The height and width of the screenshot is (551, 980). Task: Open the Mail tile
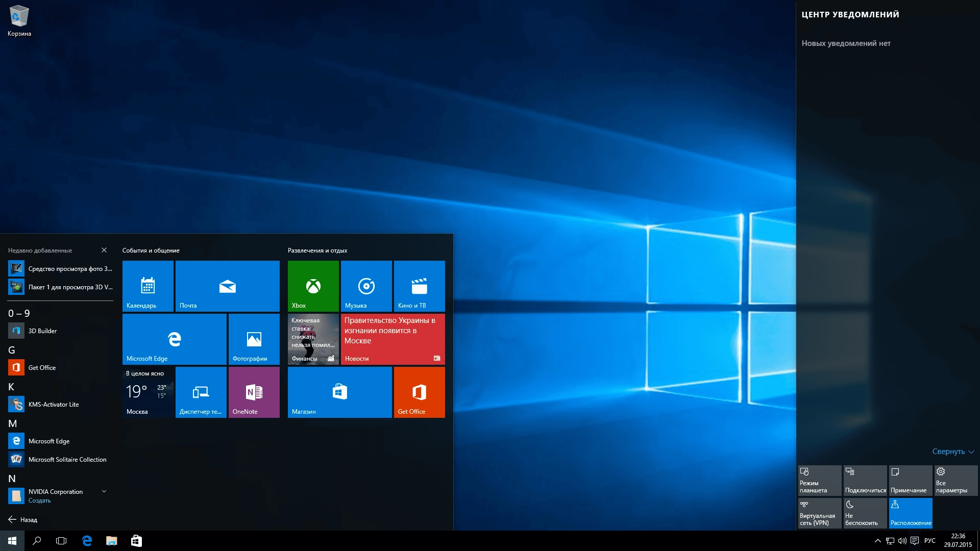tap(228, 286)
